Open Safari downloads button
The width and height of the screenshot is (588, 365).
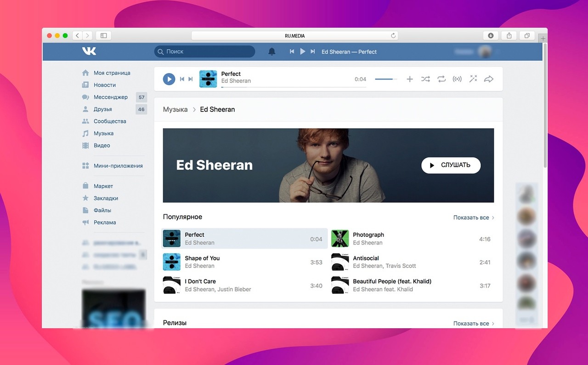click(x=491, y=35)
